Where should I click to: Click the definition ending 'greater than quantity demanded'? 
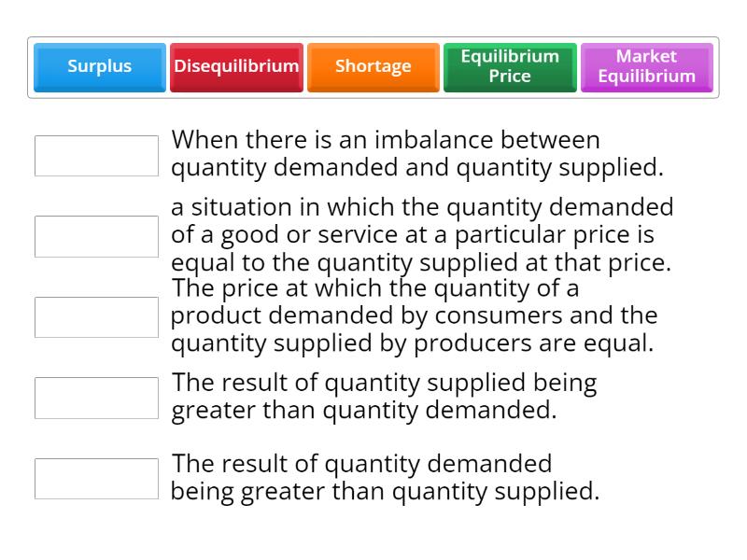pos(385,397)
